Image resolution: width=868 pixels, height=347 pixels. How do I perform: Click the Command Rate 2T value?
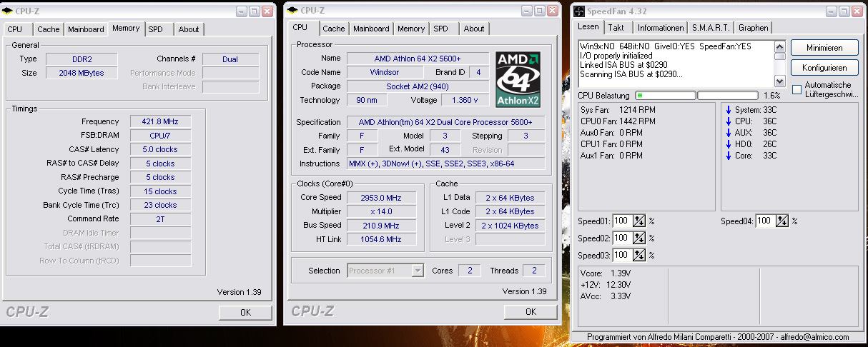coord(161,219)
